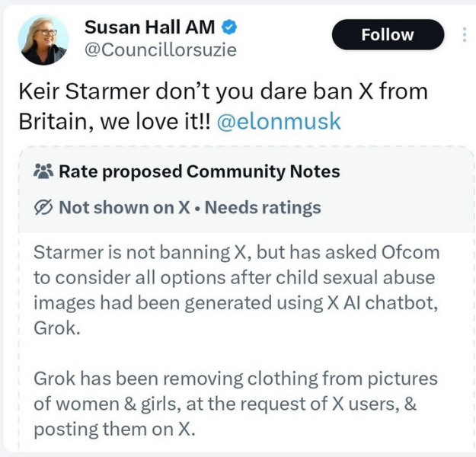The width and height of the screenshot is (476, 457).
Task: Open the three-dot more options menu
Action: (465, 35)
